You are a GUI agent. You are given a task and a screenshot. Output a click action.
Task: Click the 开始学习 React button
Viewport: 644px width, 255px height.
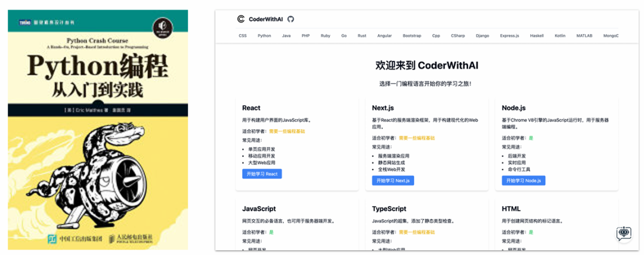[262, 174]
